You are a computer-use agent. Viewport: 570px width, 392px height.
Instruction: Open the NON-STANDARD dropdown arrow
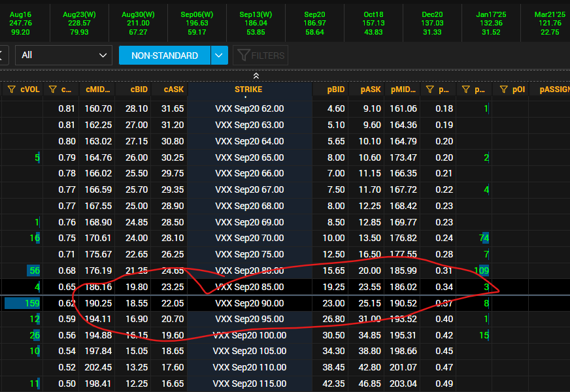tap(219, 56)
